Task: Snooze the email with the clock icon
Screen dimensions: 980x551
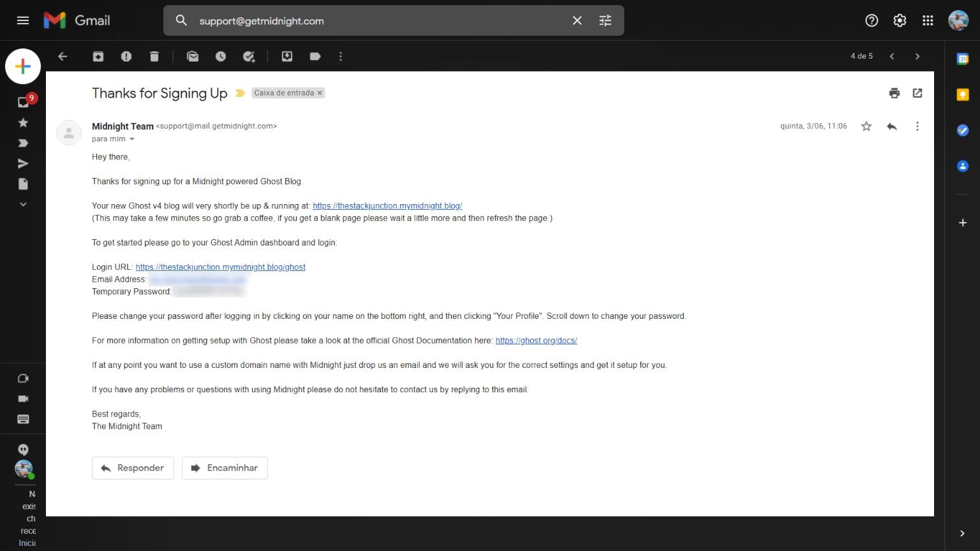Action: click(221, 56)
